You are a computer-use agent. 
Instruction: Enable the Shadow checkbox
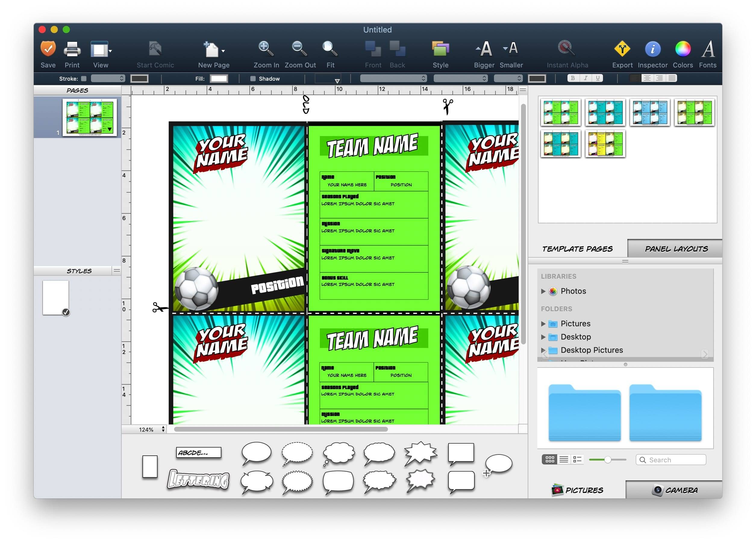tap(253, 79)
